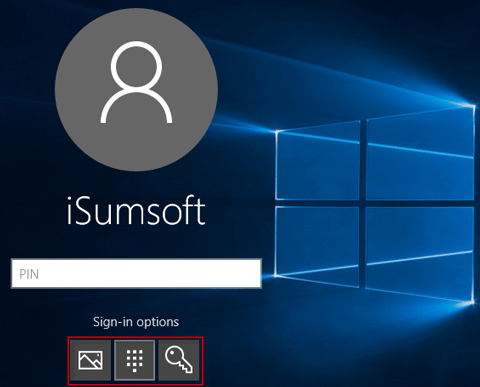Click inside the PIN input field
The image size is (480, 387).
point(136,274)
